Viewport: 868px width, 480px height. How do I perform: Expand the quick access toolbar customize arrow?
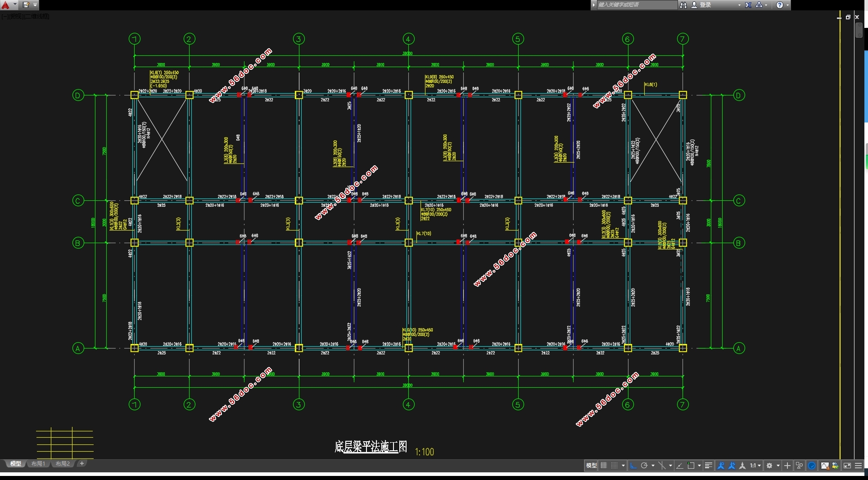tap(35, 5)
